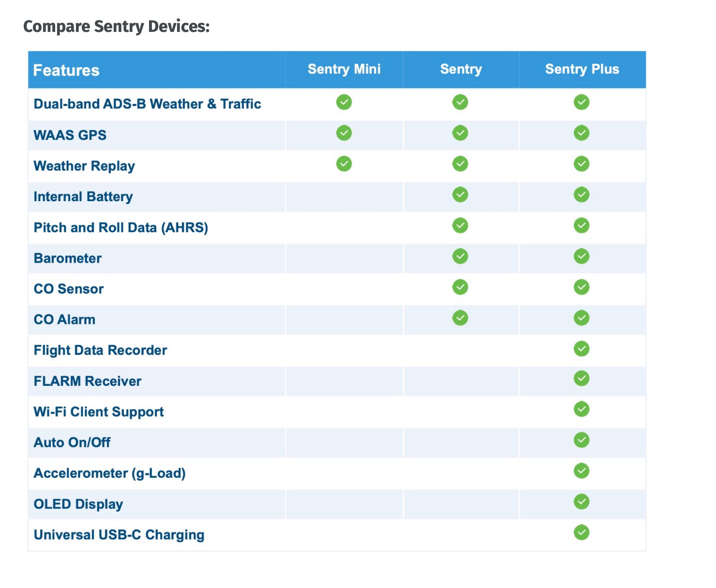Image resolution: width=716 pixels, height=588 pixels.
Task: Click the Sentry column header
Action: point(461,69)
